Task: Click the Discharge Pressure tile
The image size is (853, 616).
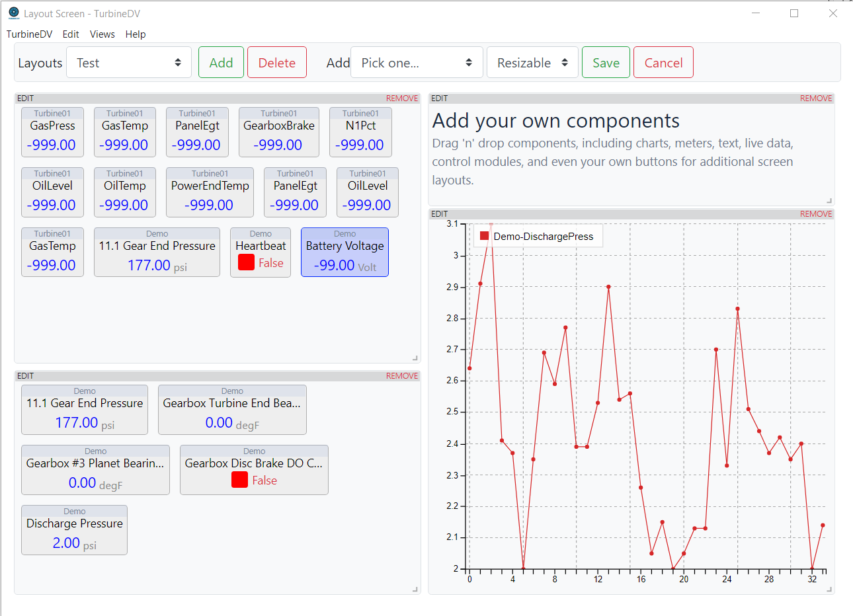Action: (x=74, y=529)
